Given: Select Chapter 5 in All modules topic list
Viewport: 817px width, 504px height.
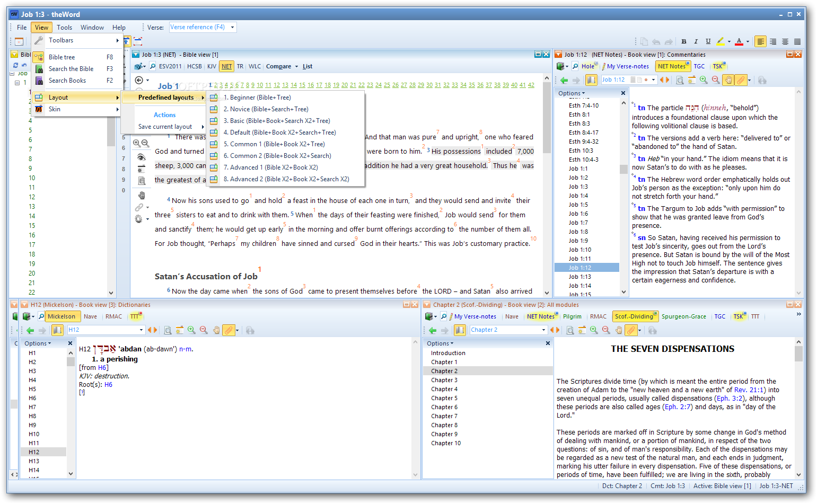Looking at the screenshot, I should [x=444, y=398].
